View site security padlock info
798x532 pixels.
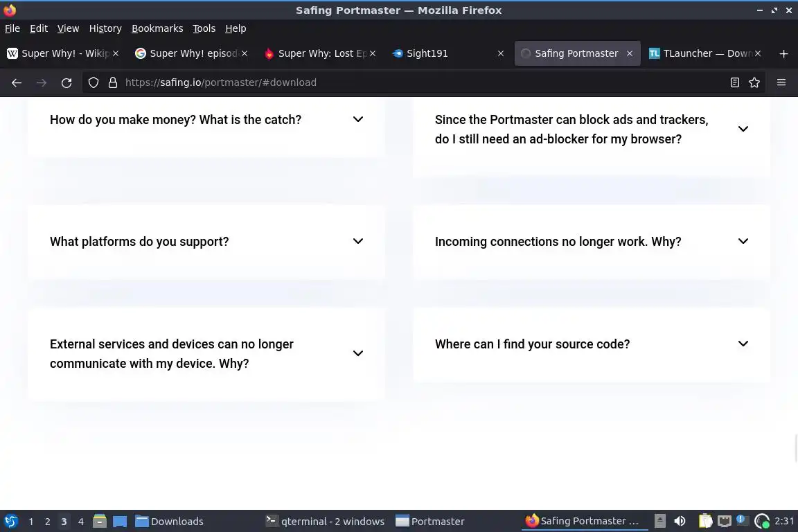click(113, 82)
